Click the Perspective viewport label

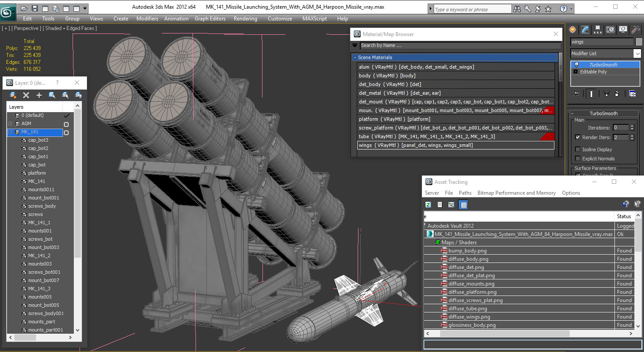pos(26,28)
